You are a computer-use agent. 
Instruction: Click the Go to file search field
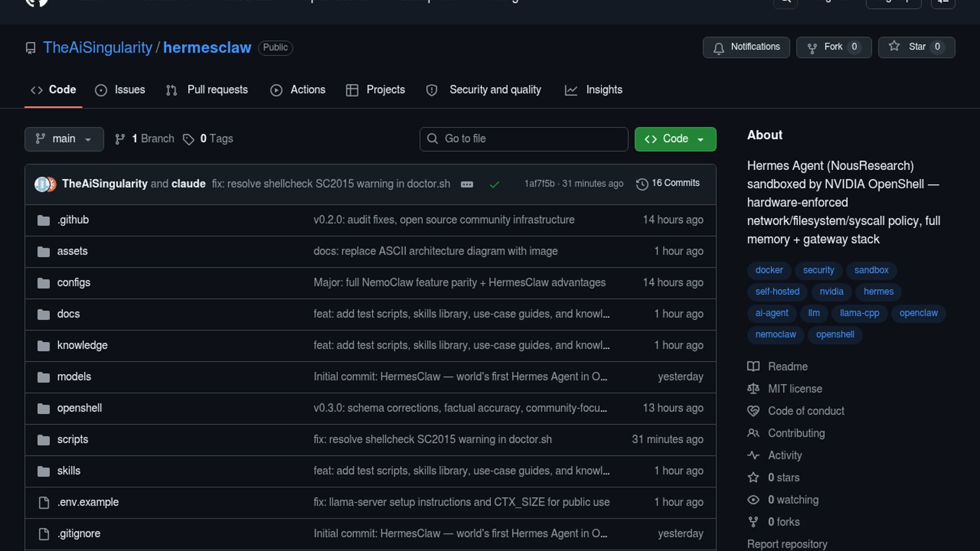pos(524,139)
